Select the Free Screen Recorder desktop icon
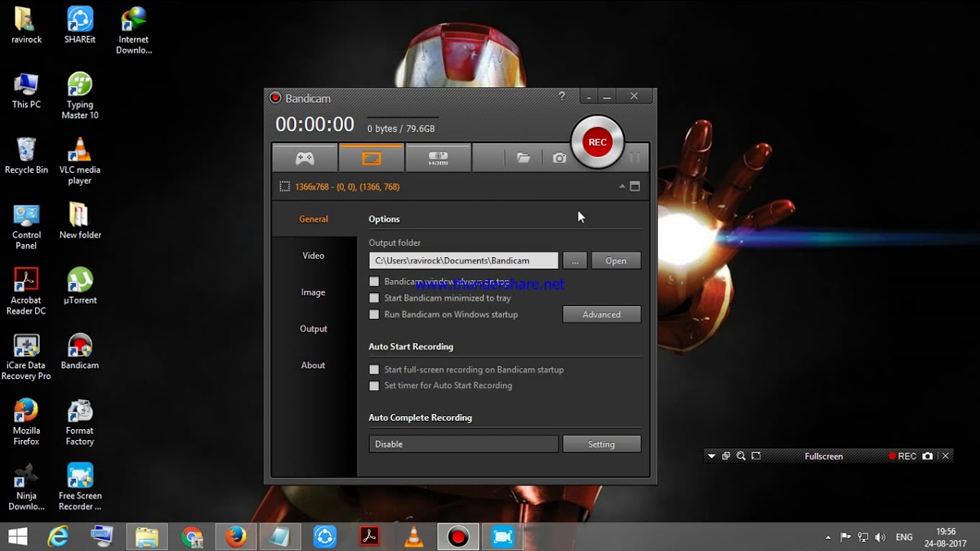Image resolution: width=980 pixels, height=551 pixels. (x=80, y=487)
